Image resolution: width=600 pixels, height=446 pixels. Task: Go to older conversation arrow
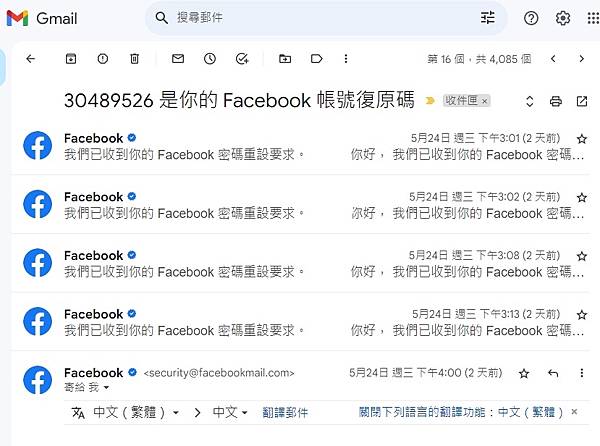coord(582,59)
